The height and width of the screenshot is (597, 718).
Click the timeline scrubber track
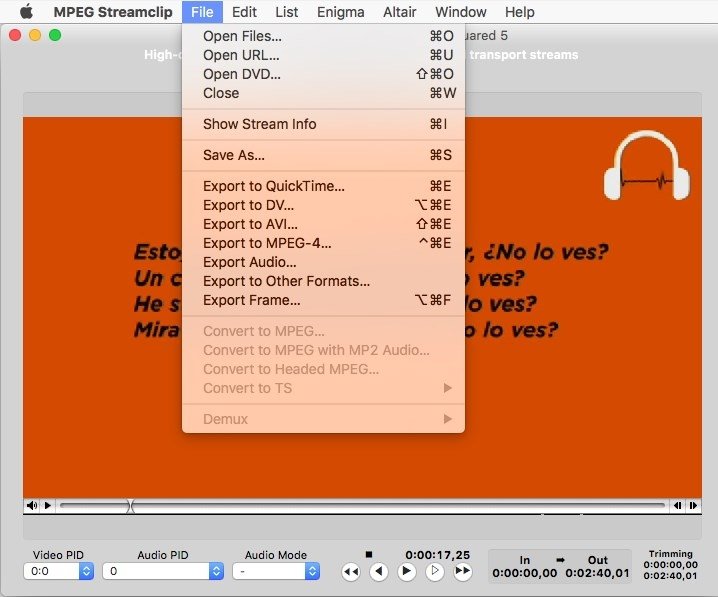(362, 505)
